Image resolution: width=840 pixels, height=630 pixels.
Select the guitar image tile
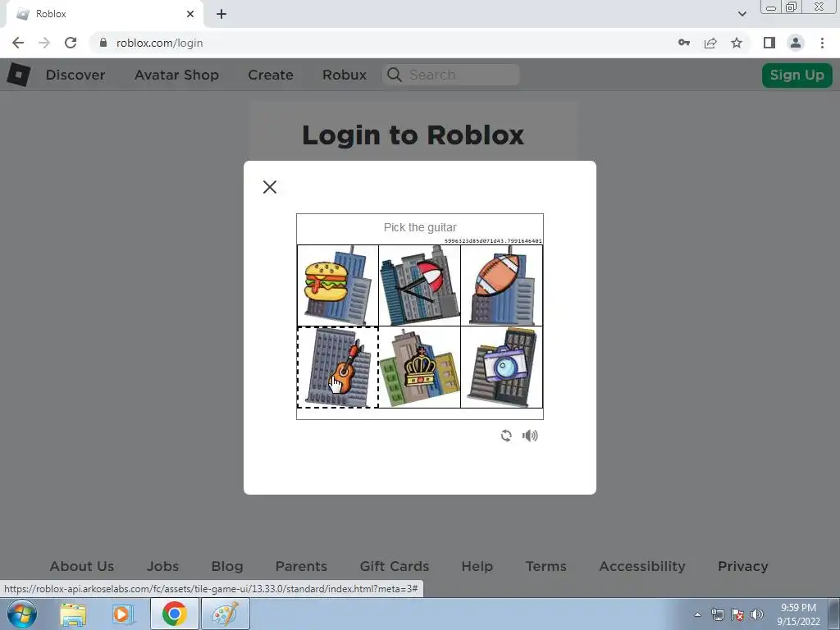(338, 367)
